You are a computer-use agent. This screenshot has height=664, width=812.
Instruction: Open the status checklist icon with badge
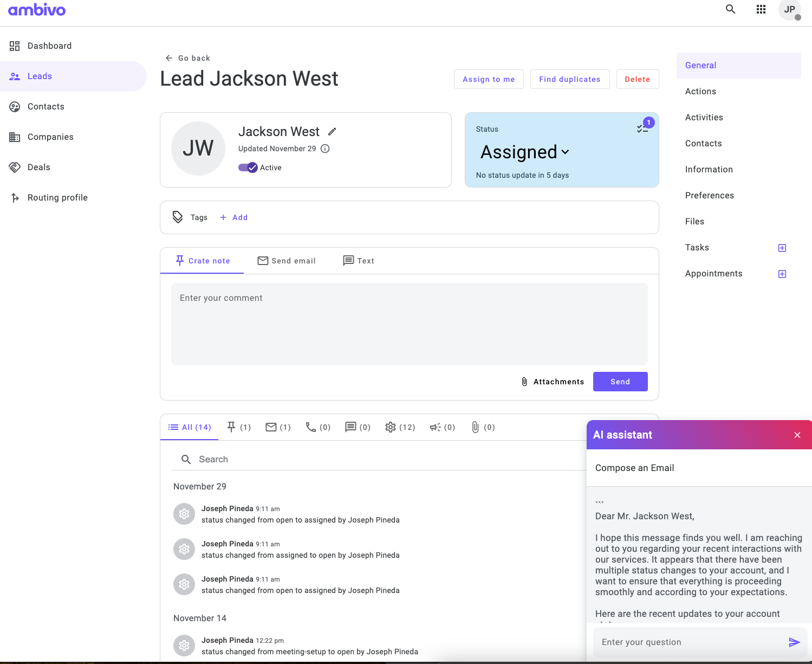click(x=642, y=128)
